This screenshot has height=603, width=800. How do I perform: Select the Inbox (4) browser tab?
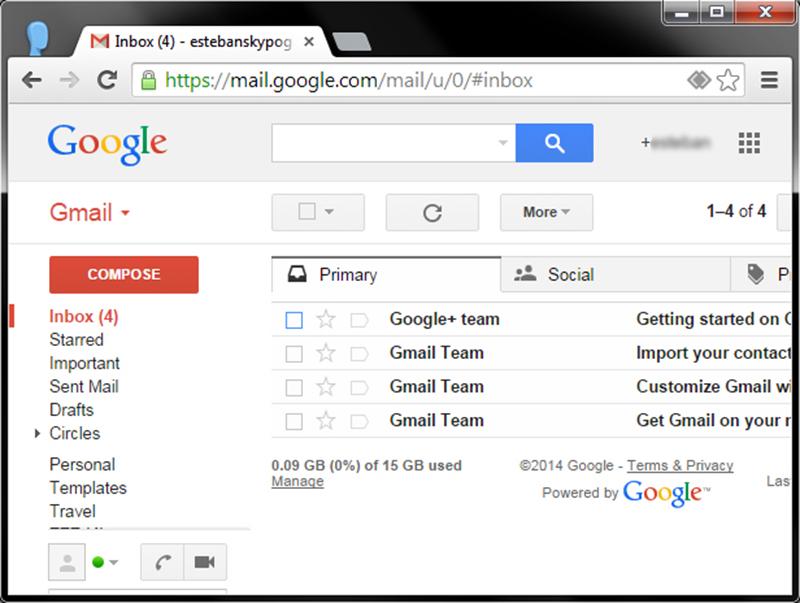(x=203, y=41)
